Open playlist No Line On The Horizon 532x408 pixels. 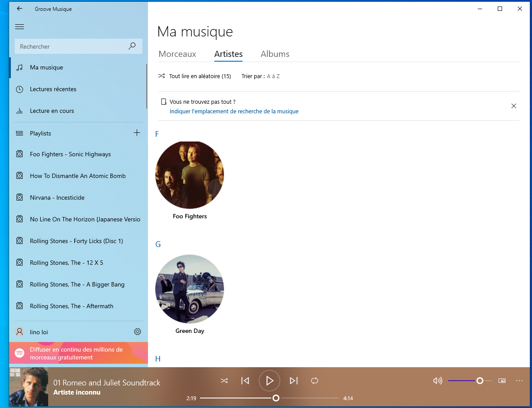click(78, 219)
